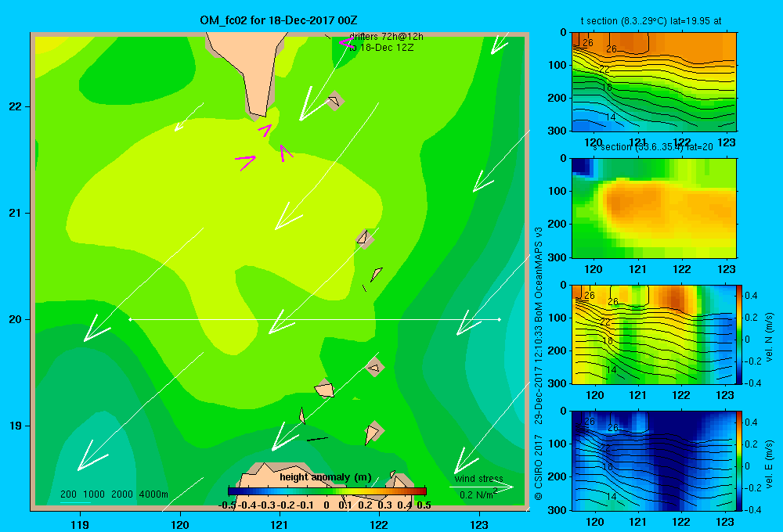Click the Taiwan southern tip landmass on map
Viewport: 783px width, 532px height.
point(251,70)
